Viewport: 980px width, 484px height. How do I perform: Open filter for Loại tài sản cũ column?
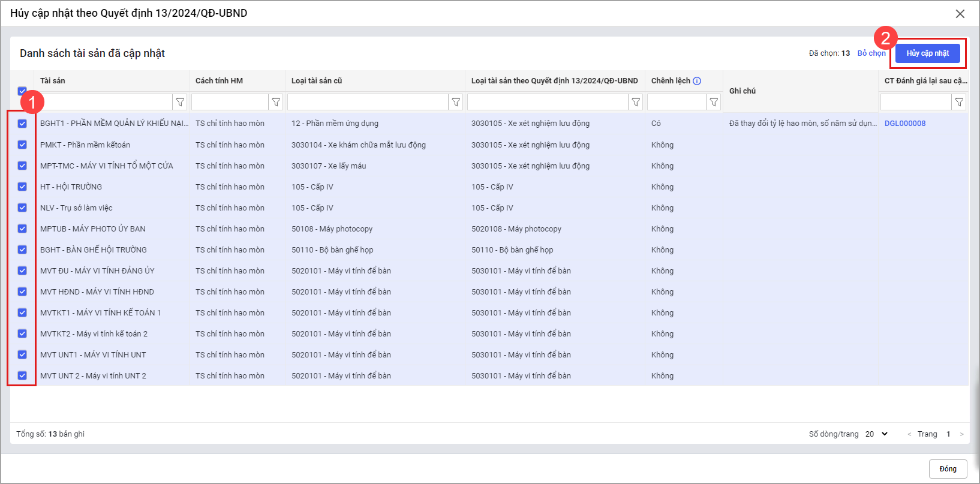click(x=456, y=103)
